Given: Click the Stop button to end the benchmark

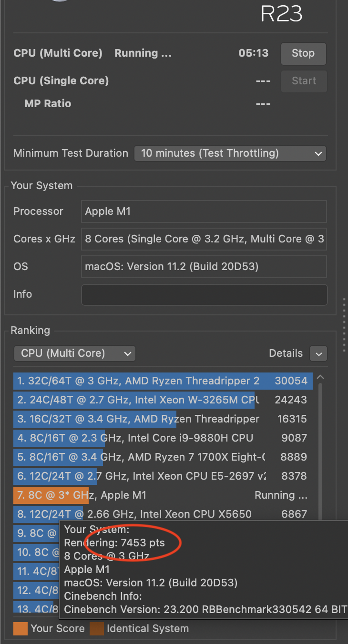Looking at the screenshot, I should click(x=303, y=53).
